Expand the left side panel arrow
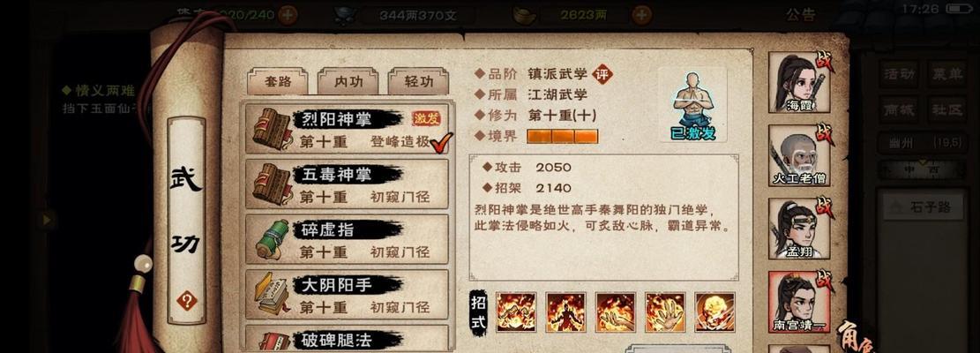 [46, 219]
